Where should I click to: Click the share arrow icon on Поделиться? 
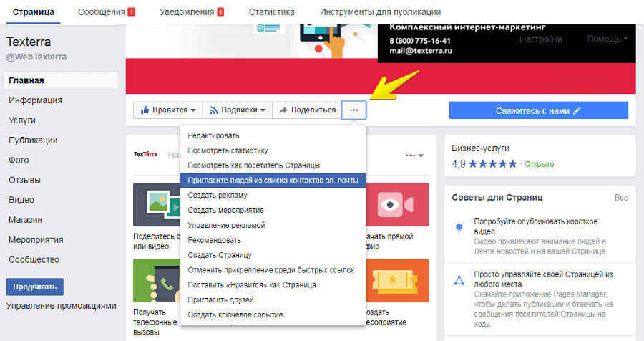click(283, 110)
